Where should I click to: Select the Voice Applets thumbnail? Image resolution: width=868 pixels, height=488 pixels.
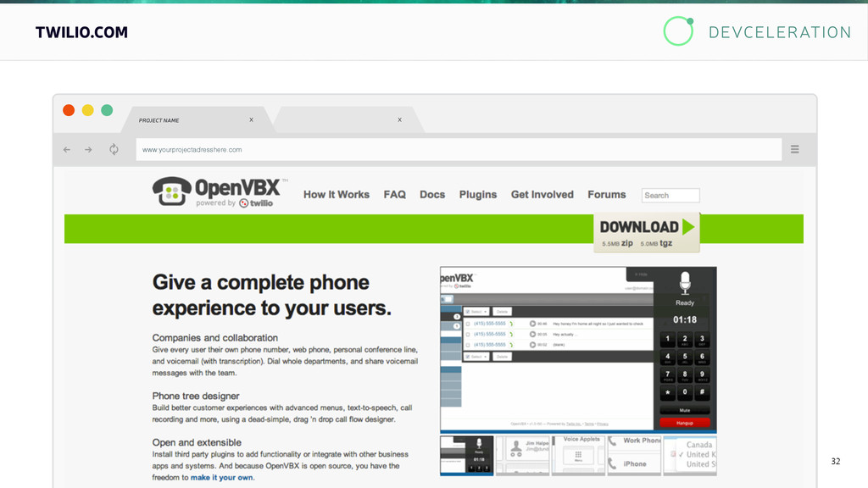click(x=578, y=456)
